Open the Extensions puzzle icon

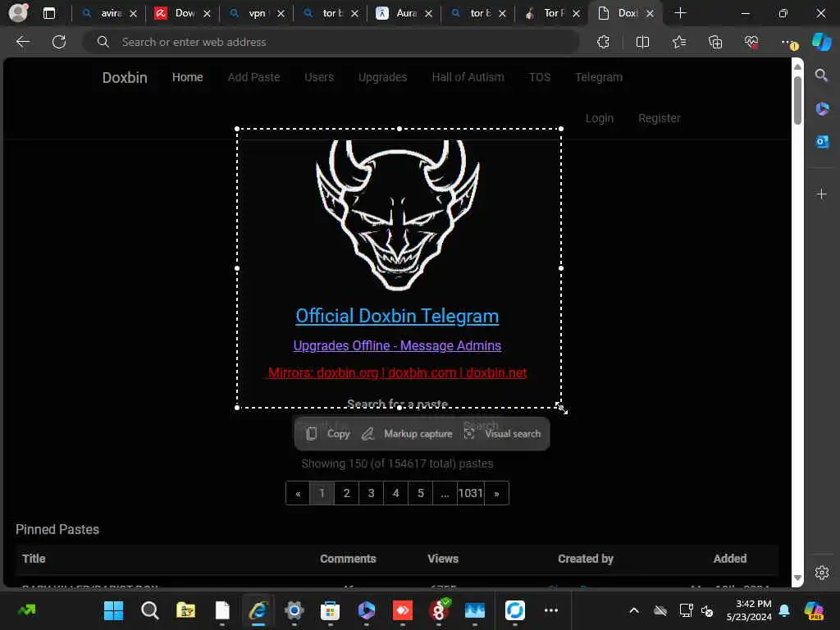click(603, 42)
